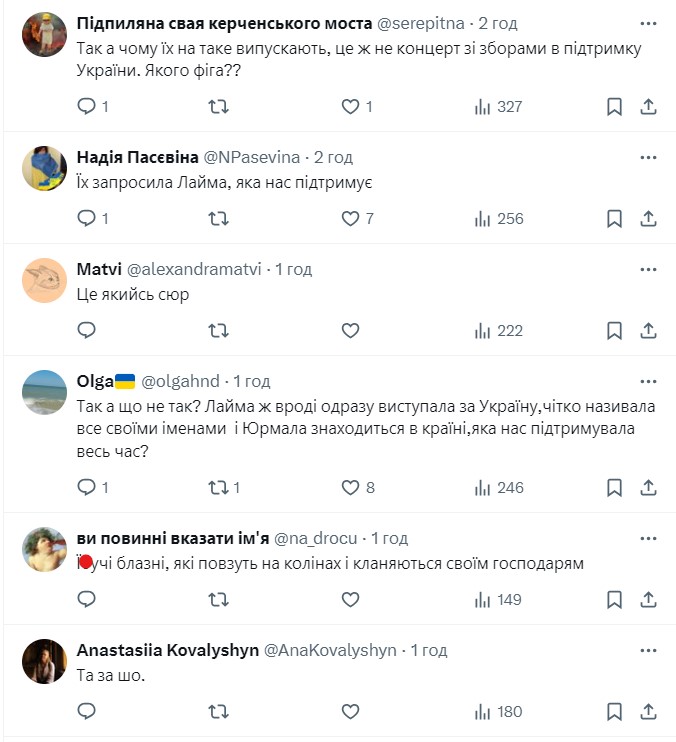
Task: Reply to serepitna's tweet
Action: coord(87,106)
